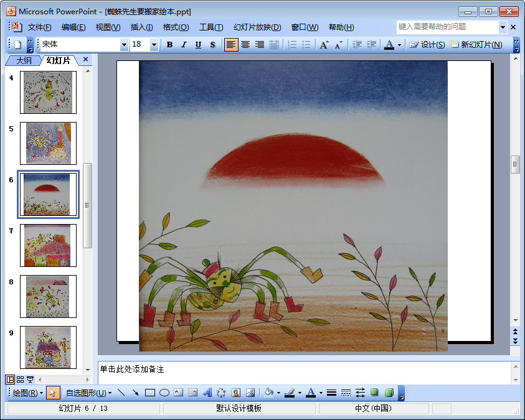Open the font size dropdown showing 18

pos(154,44)
